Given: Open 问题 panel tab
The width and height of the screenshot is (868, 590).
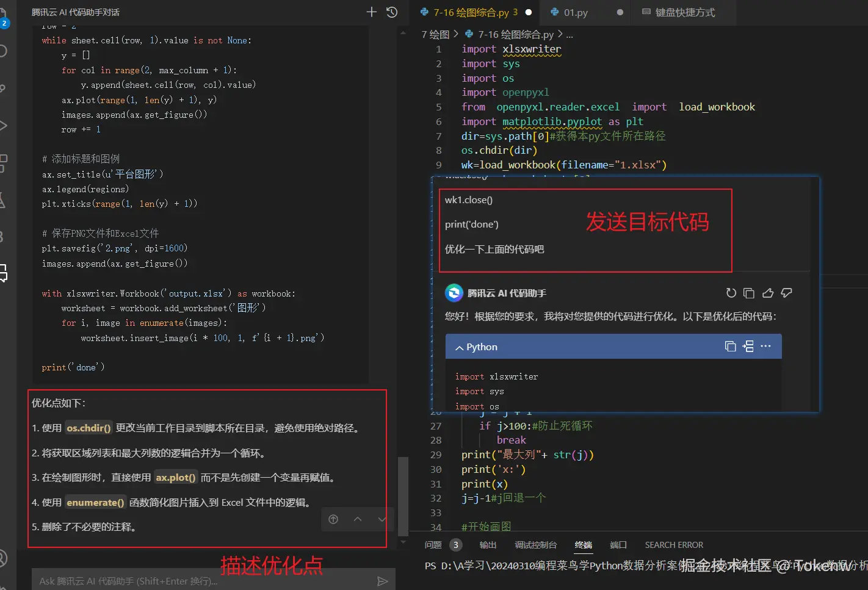Looking at the screenshot, I should 433,545.
